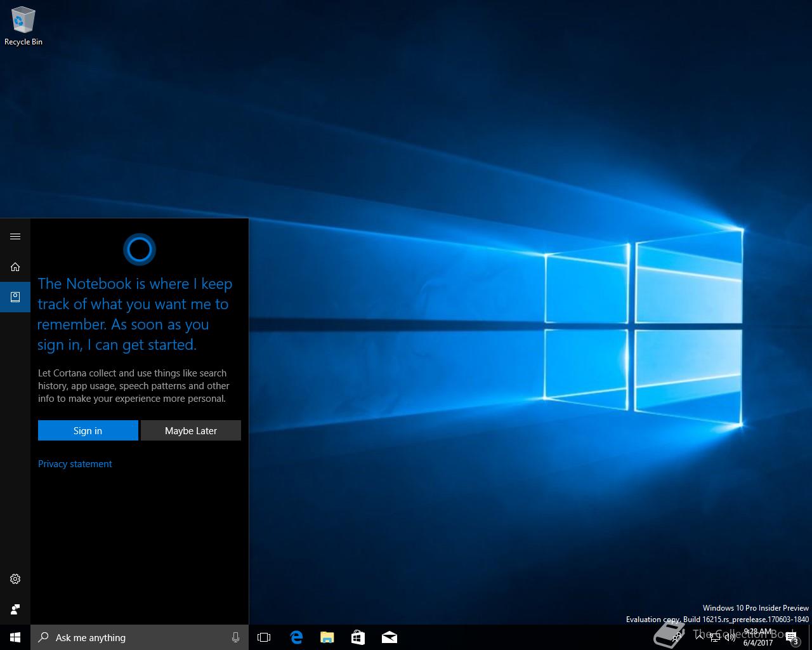The height and width of the screenshot is (650, 812).
Task: Choose Maybe Later
Action: click(191, 430)
